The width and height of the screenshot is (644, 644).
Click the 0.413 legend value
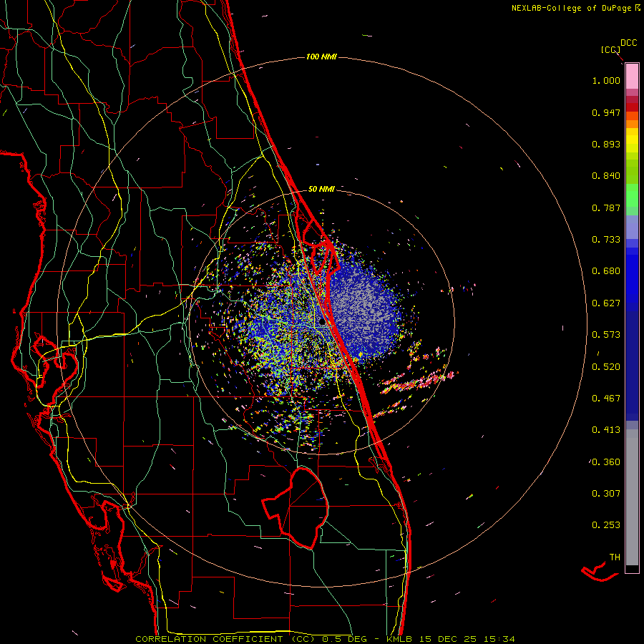(x=606, y=430)
